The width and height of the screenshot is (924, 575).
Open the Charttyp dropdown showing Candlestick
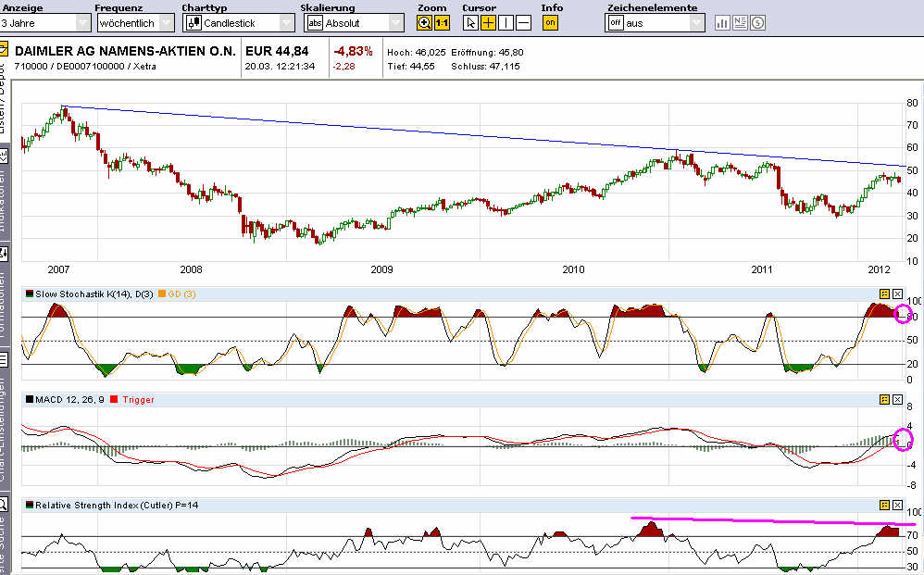[x=239, y=23]
